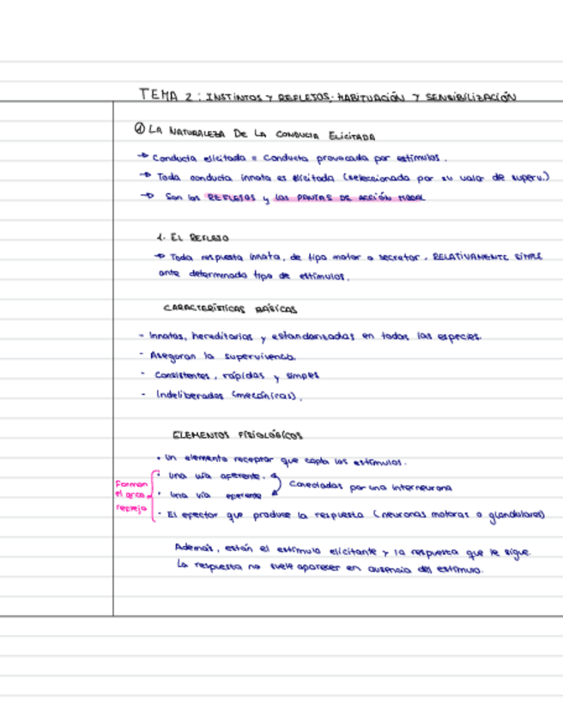The width and height of the screenshot is (563, 728).
Task: Click bullet "Consistentes, rápidas y simples"
Action: pos(231,376)
